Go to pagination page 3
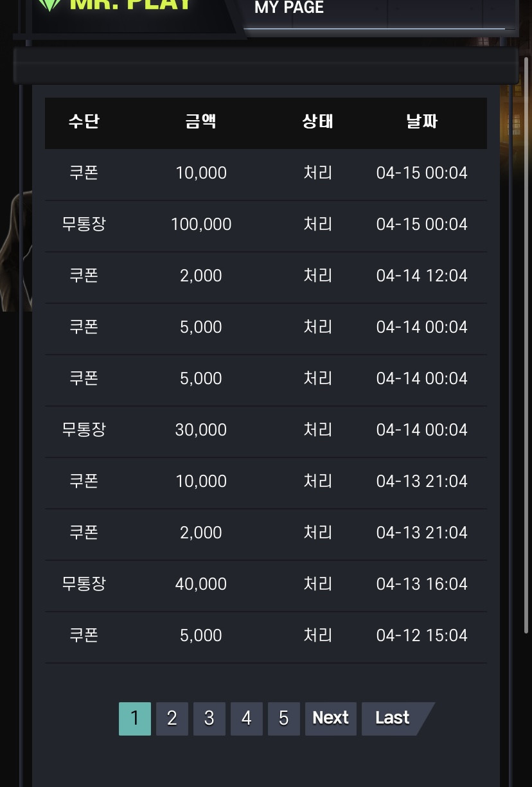 [209, 718]
